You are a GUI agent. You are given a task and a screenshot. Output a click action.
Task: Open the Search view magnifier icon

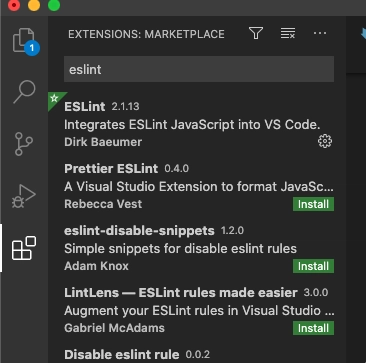24,92
